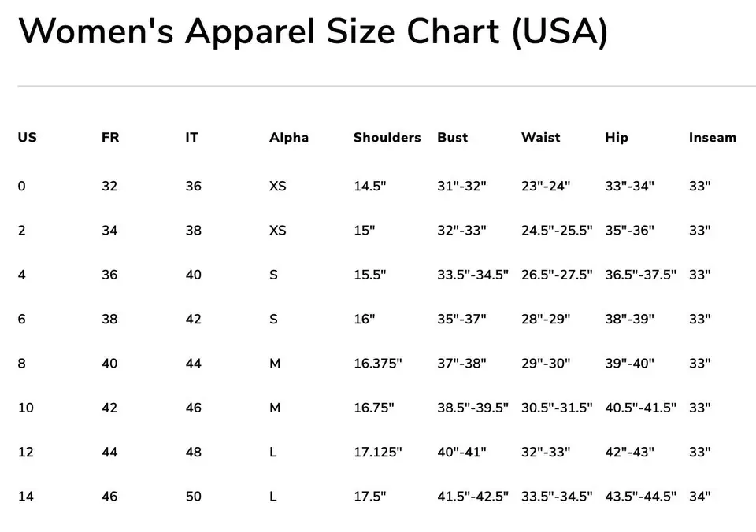
Task: Select the Shoulders column header
Action: pos(387,138)
